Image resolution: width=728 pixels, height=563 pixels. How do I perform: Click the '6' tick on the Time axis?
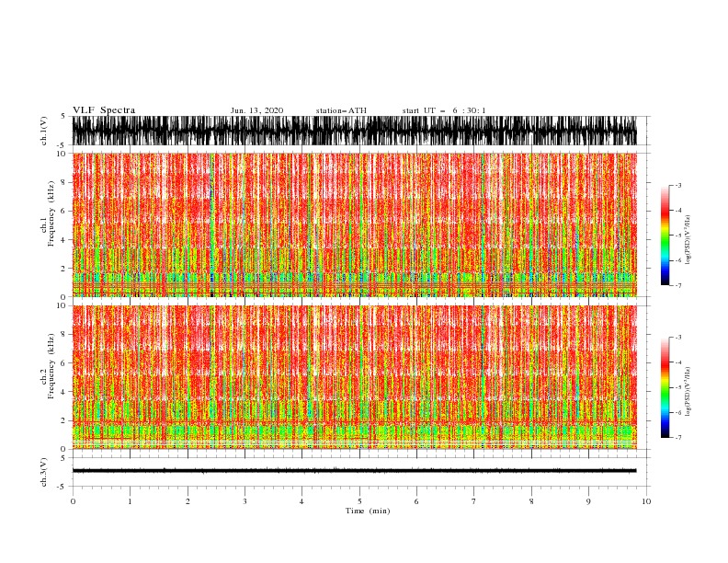point(416,501)
